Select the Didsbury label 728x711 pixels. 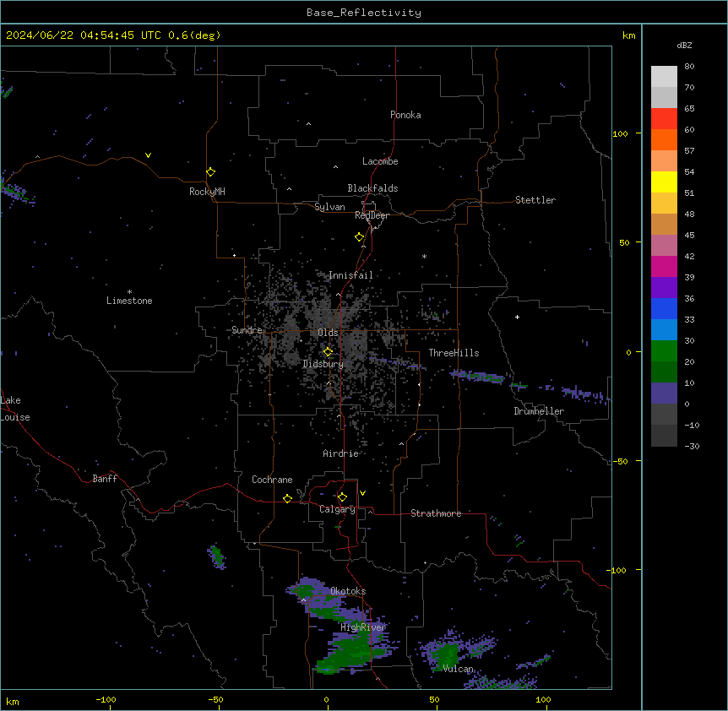323,364
